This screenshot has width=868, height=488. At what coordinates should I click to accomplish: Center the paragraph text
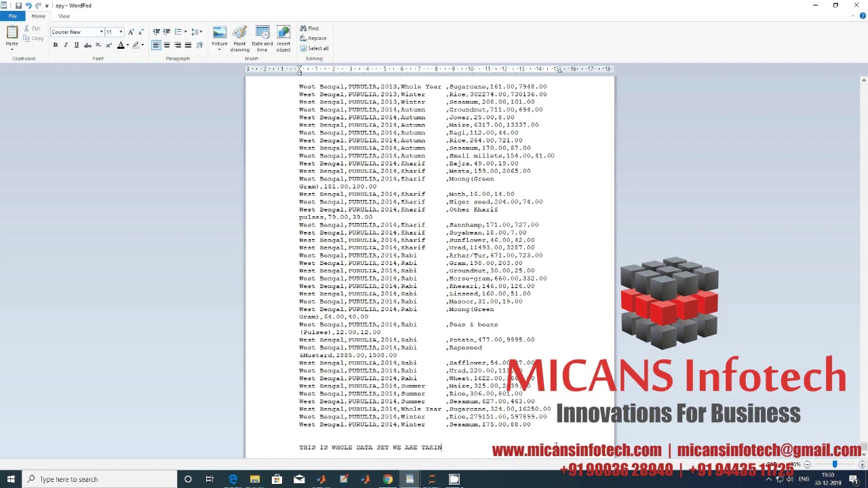click(x=167, y=45)
